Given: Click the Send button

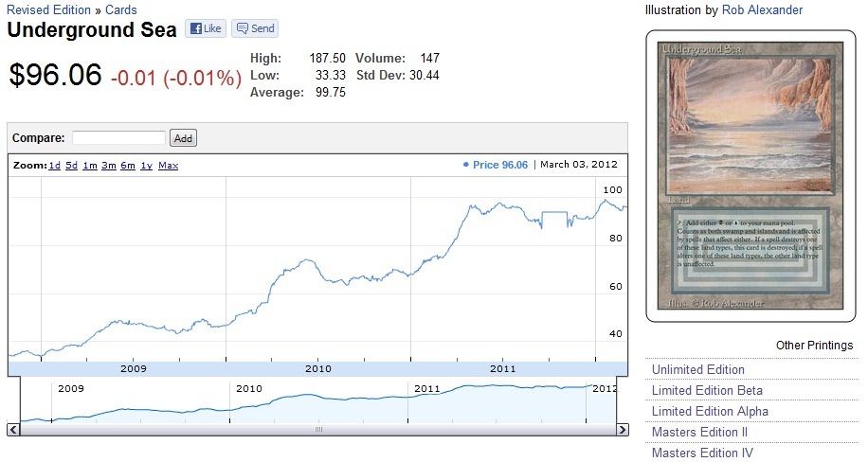Looking at the screenshot, I should point(255,29).
